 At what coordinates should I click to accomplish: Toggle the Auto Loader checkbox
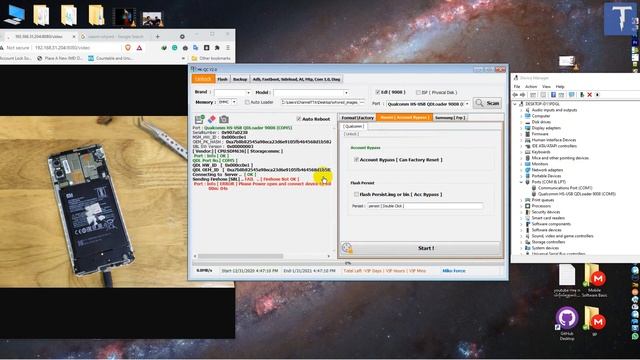pos(247,102)
